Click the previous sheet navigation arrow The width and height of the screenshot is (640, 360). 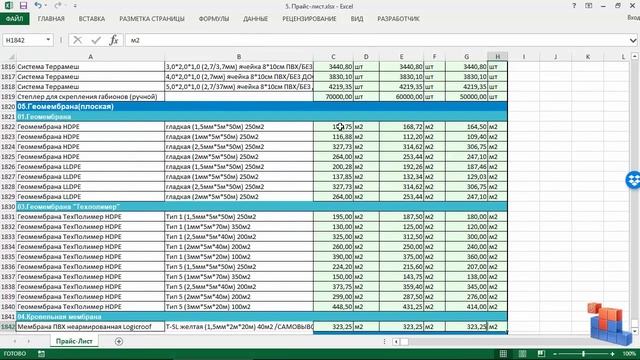tap(15, 341)
